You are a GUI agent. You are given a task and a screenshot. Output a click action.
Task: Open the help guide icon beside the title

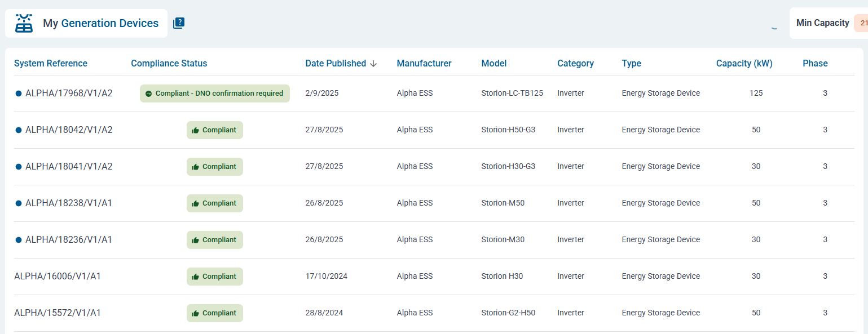(x=179, y=23)
